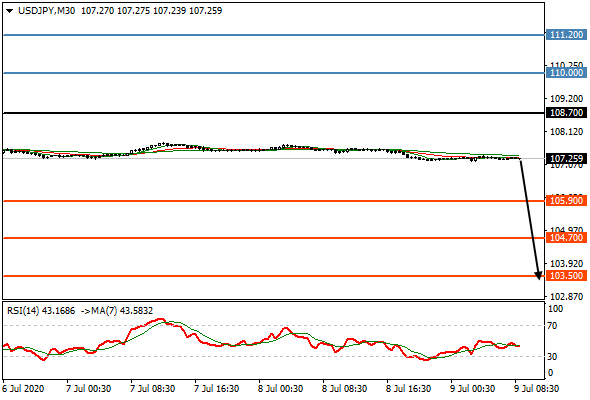Click the RSI(14) indicator label
Viewport: 590px width, 400px height.
click(x=23, y=311)
